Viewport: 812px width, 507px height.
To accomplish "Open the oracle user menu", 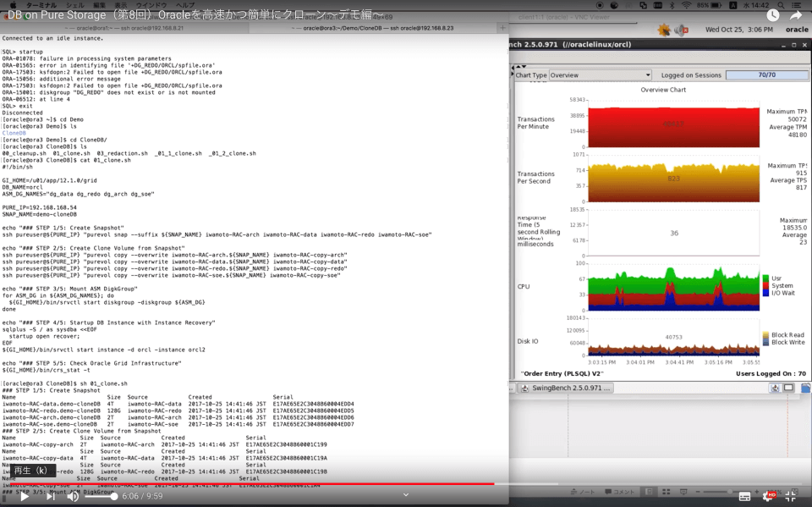I will coord(797,30).
